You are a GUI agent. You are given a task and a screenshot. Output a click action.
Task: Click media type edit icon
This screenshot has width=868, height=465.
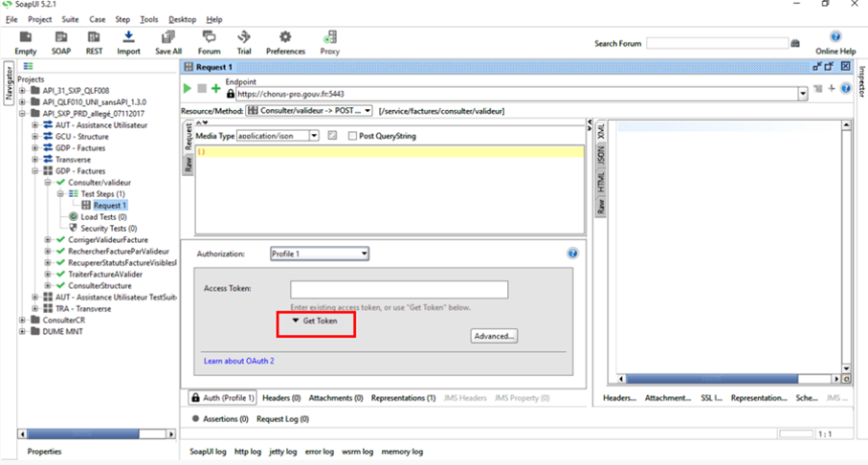332,135
